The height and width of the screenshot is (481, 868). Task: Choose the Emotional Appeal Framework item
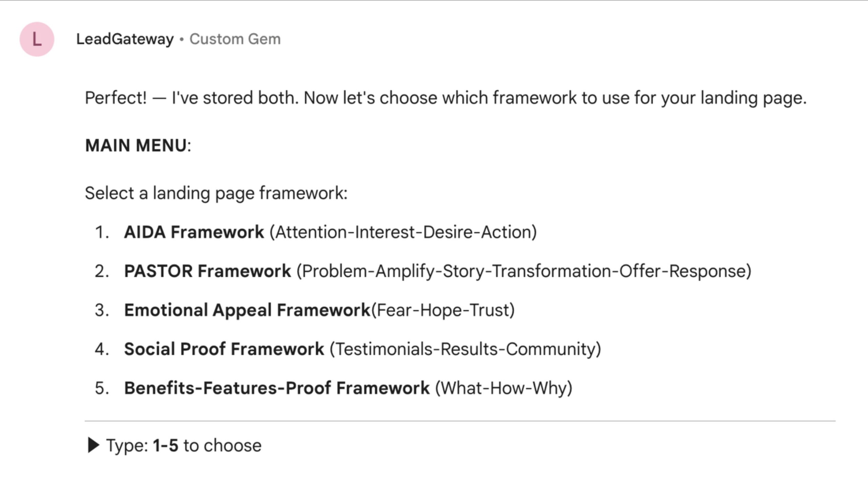[247, 310]
